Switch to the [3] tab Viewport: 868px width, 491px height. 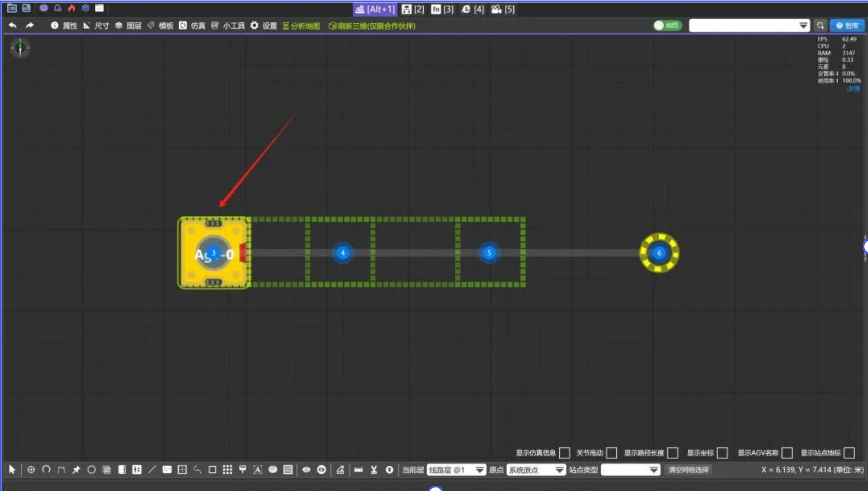(443, 9)
